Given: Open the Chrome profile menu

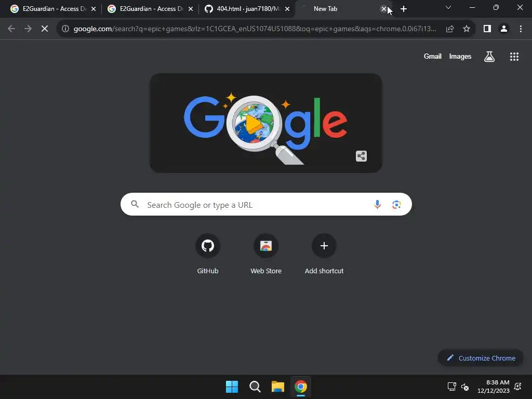Looking at the screenshot, I should tap(504, 29).
